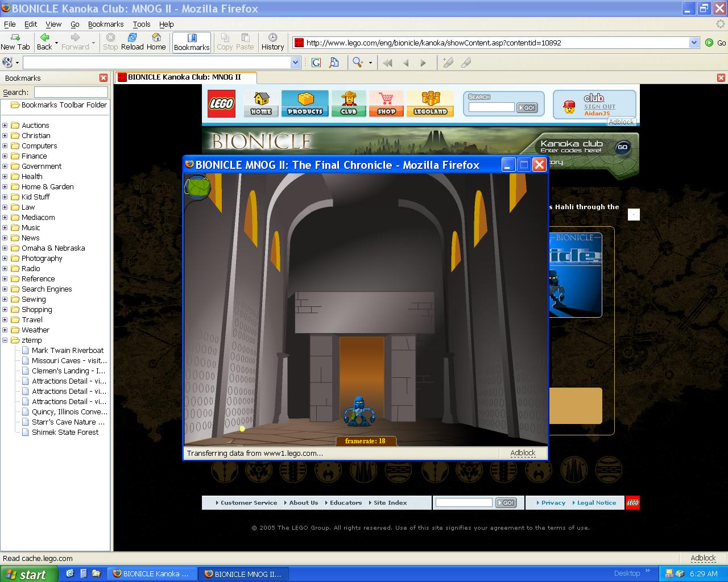Click the Windows start button
The height and width of the screenshot is (582, 728).
pyautogui.click(x=28, y=574)
